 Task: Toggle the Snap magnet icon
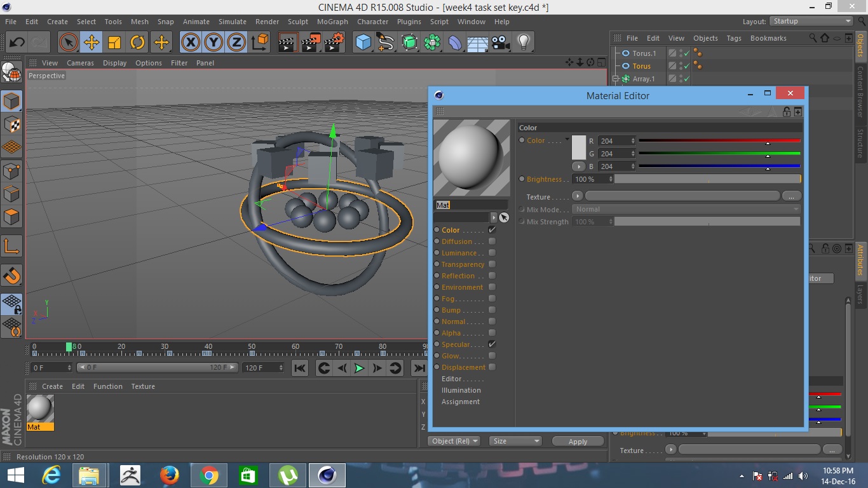coord(11,275)
